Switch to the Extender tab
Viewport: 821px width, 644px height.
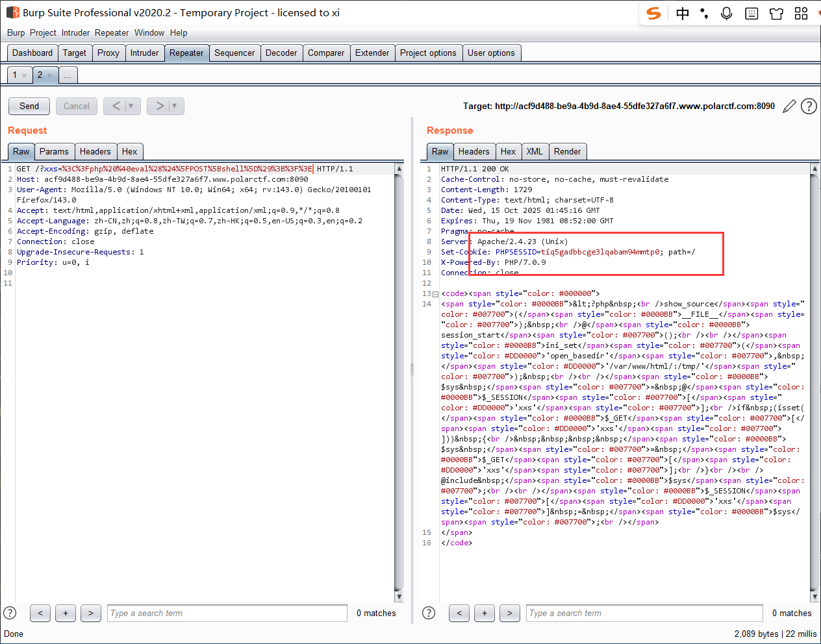pyautogui.click(x=372, y=53)
